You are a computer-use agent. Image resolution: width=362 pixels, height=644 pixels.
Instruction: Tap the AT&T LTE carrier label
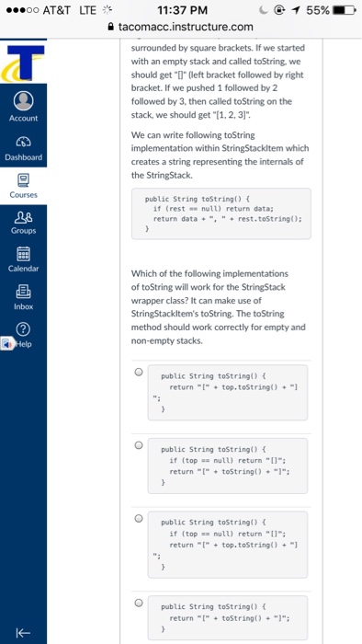[x=69, y=10]
